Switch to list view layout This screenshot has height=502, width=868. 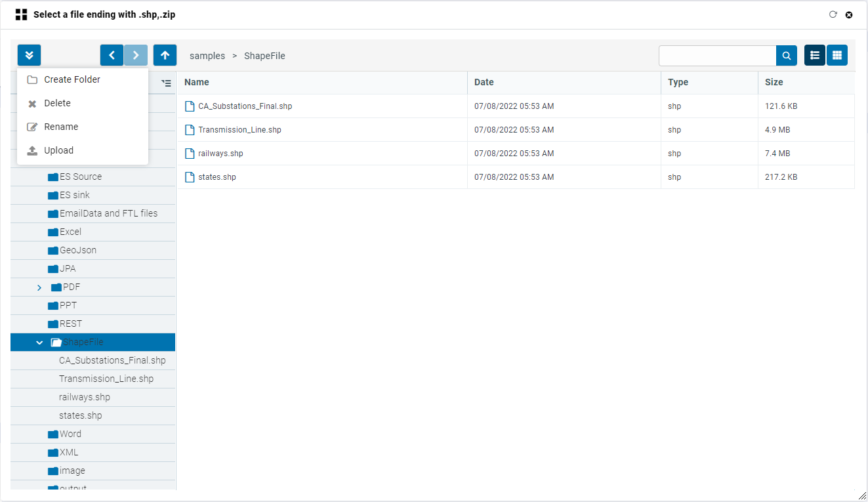[815, 55]
